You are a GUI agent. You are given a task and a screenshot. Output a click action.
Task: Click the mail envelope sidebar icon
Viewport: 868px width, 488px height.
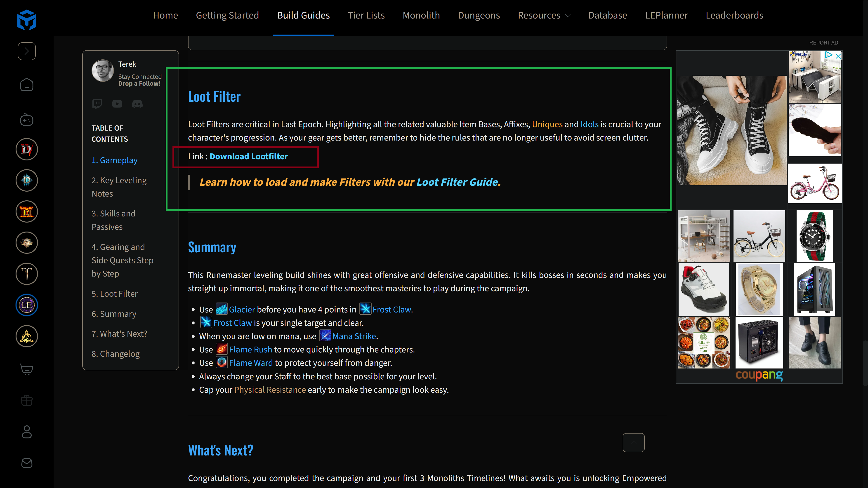pyautogui.click(x=27, y=463)
